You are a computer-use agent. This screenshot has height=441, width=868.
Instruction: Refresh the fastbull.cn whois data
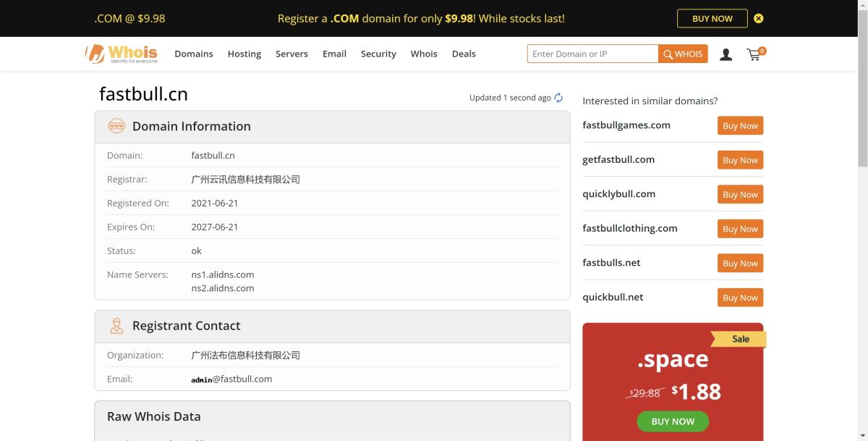click(x=558, y=97)
